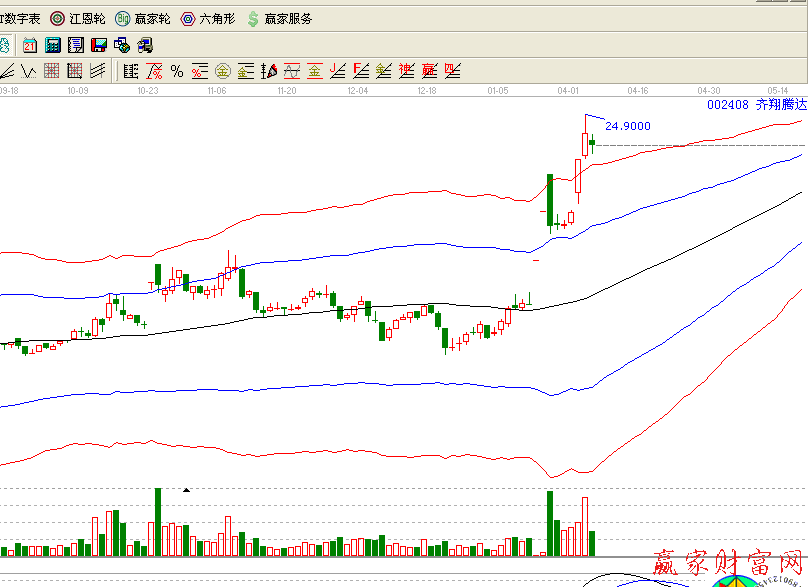Click the calendar icon in second toolbar

(30, 45)
